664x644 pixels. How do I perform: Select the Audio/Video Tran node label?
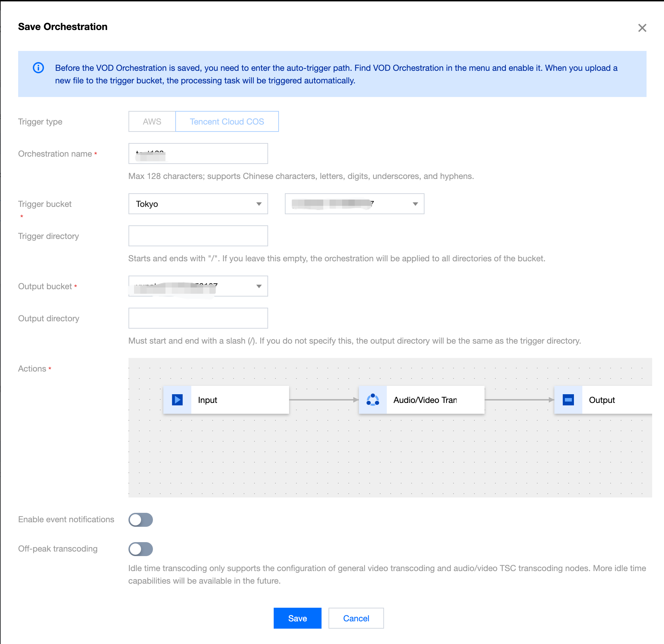coord(425,400)
